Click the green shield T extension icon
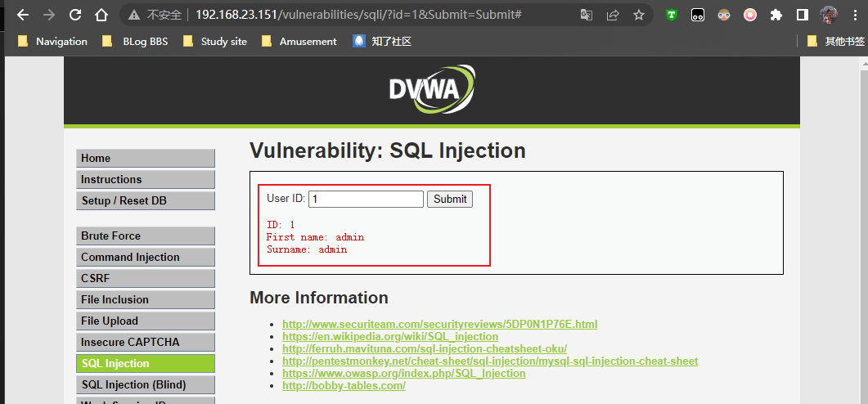This screenshot has width=868, height=404. coord(672,15)
